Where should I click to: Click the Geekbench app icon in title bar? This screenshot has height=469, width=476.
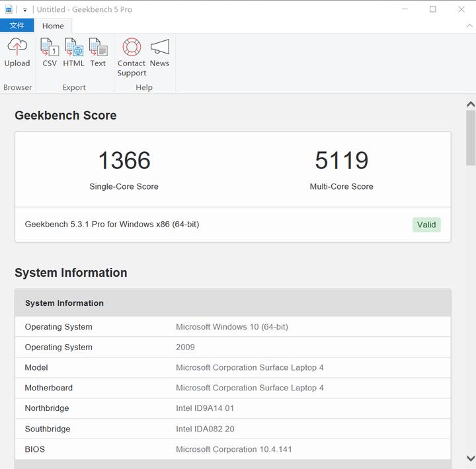click(x=9, y=9)
